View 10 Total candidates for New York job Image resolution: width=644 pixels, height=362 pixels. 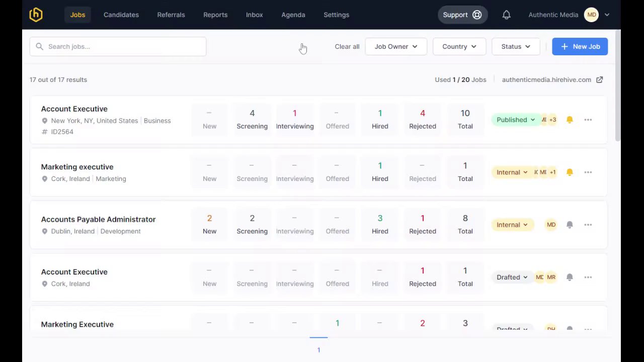point(465,119)
